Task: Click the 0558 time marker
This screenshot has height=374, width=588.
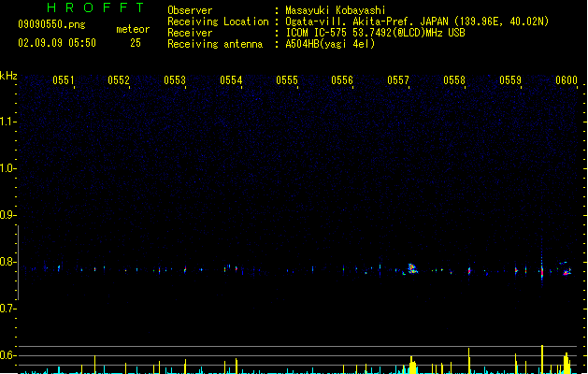Action: (x=454, y=80)
